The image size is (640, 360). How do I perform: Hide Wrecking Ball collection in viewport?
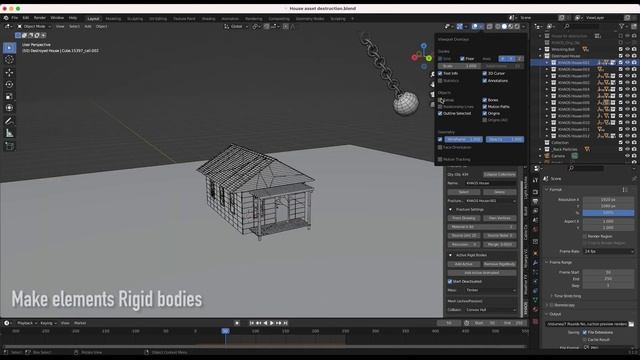pos(627,49)
